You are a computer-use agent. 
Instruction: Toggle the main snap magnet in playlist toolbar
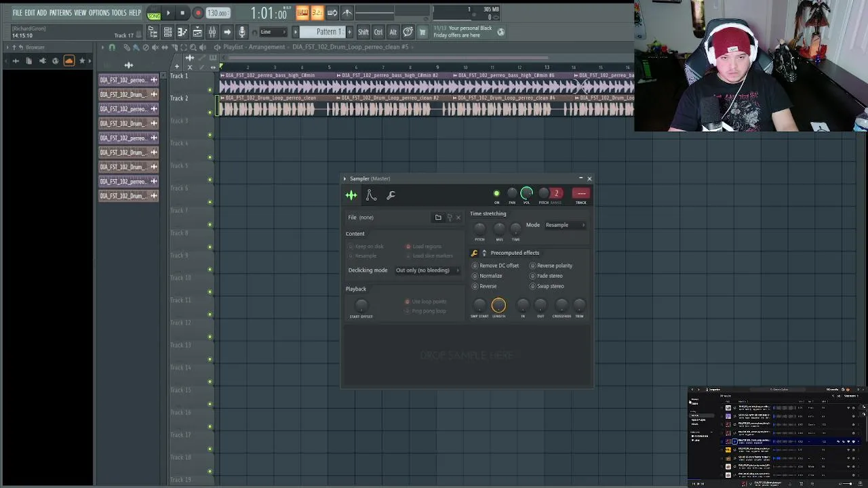tap(112, 47)
